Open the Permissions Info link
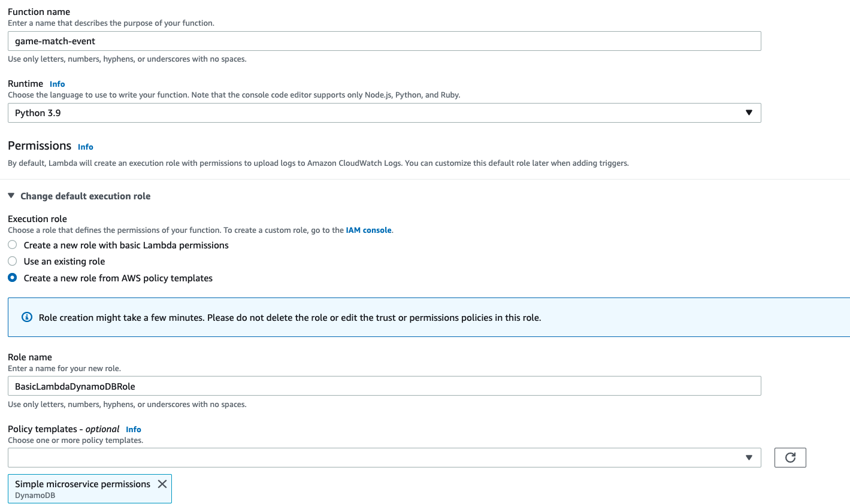 coord(85,147)
